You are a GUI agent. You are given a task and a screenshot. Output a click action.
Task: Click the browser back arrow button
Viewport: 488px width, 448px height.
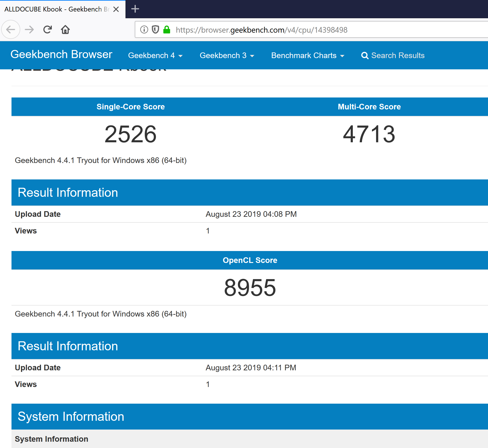[11, 29]
